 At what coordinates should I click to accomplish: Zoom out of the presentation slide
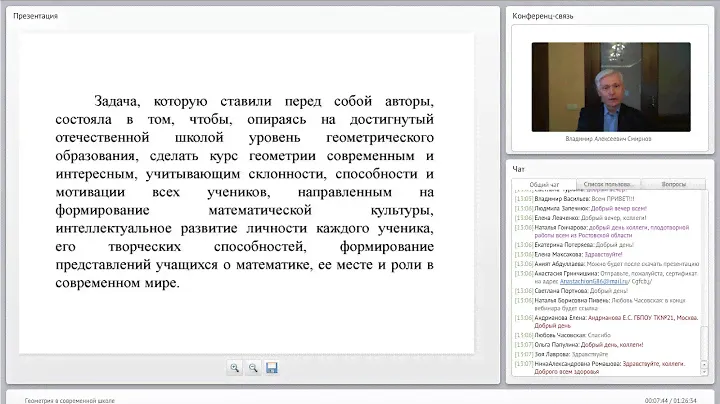pos(253,368)
